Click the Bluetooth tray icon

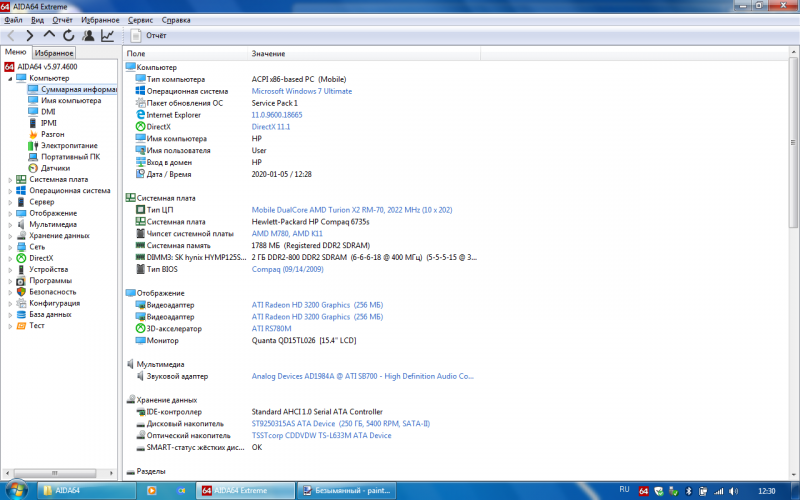tap(688, 491)
